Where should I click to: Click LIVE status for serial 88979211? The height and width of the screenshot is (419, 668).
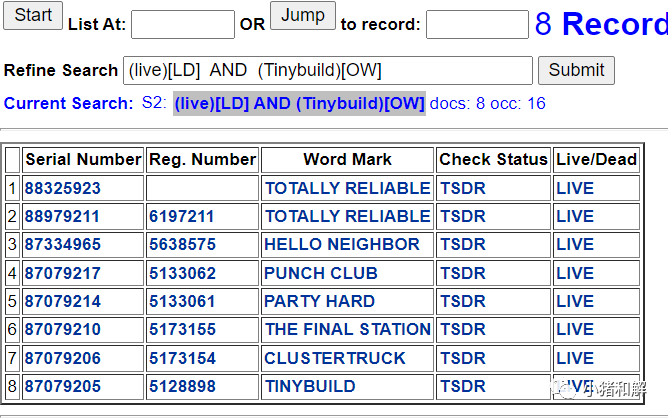click(575, 216)
